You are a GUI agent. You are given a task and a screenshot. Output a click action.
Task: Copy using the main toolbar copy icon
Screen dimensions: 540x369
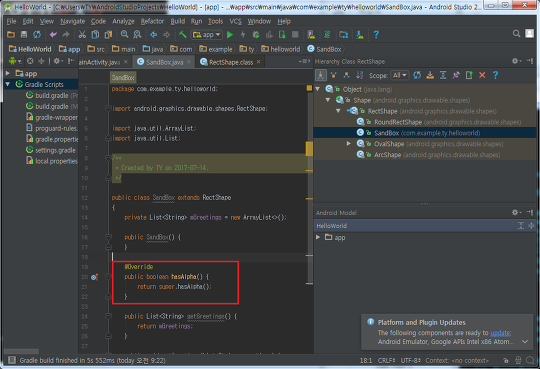coord(95,34)
